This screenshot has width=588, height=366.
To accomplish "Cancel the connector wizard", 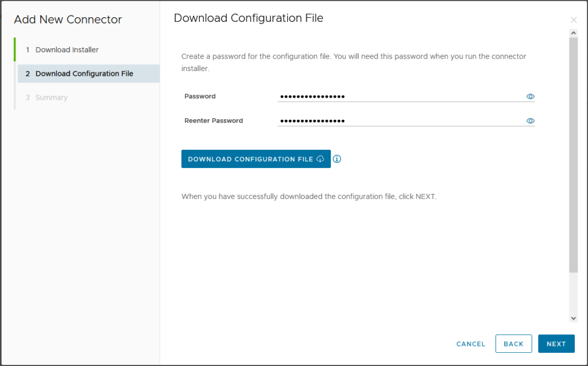I will click(x=470, y=344).
